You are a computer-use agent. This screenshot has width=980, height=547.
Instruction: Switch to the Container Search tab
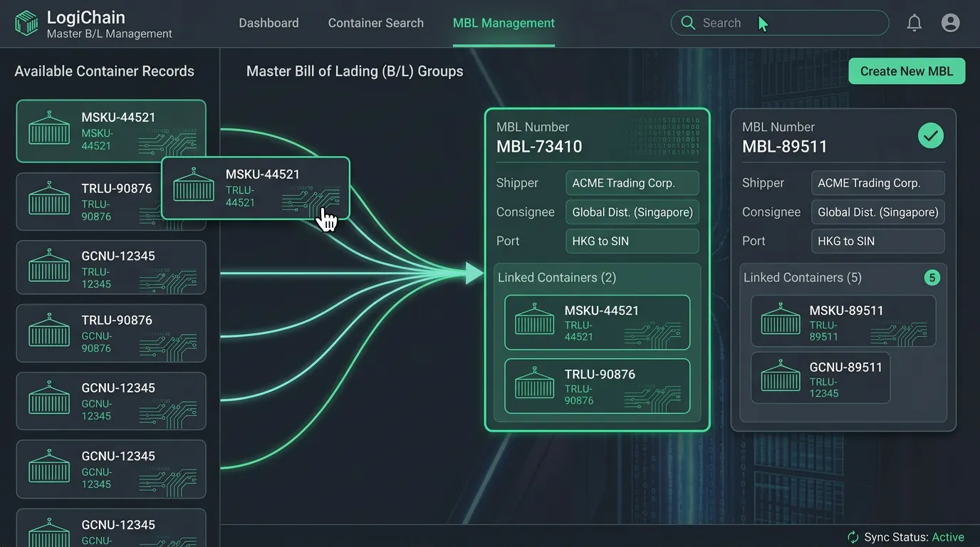point(375,23)
